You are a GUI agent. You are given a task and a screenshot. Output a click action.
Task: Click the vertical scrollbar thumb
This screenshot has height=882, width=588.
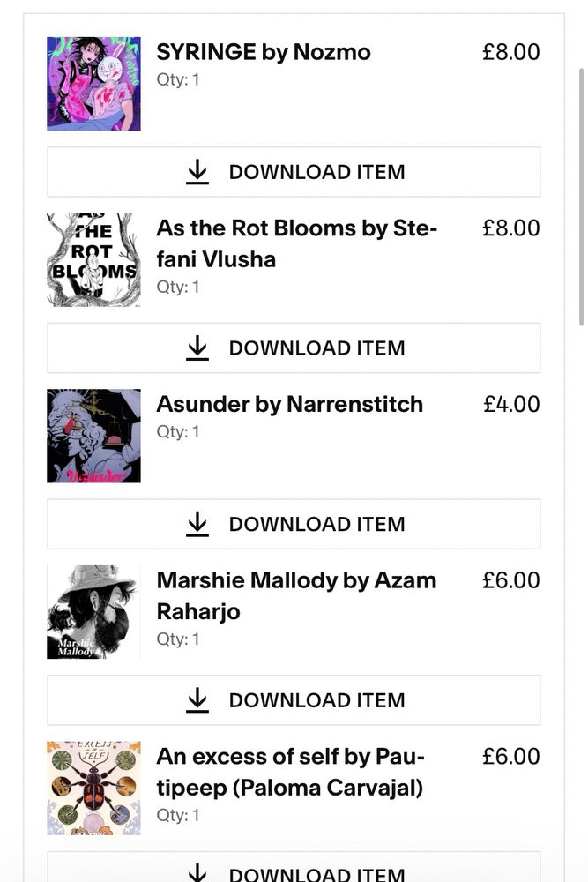click(581, 197)
